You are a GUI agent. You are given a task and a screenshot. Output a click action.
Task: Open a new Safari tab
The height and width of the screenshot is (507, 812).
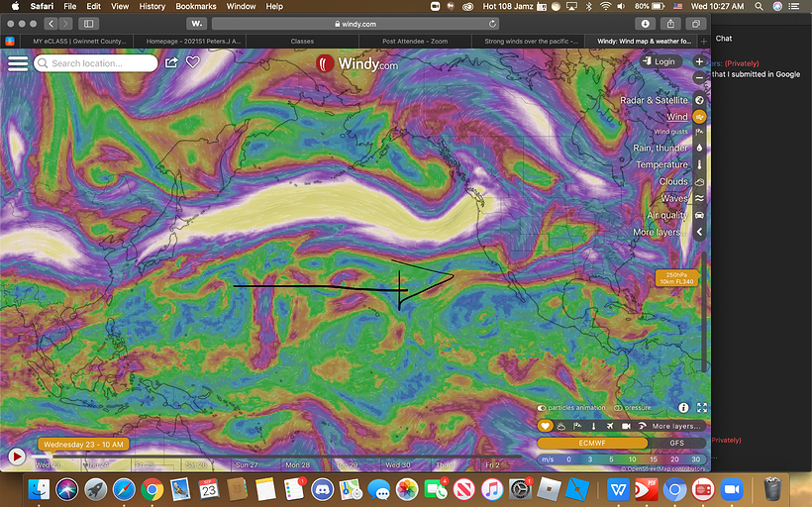click(704, 41)
